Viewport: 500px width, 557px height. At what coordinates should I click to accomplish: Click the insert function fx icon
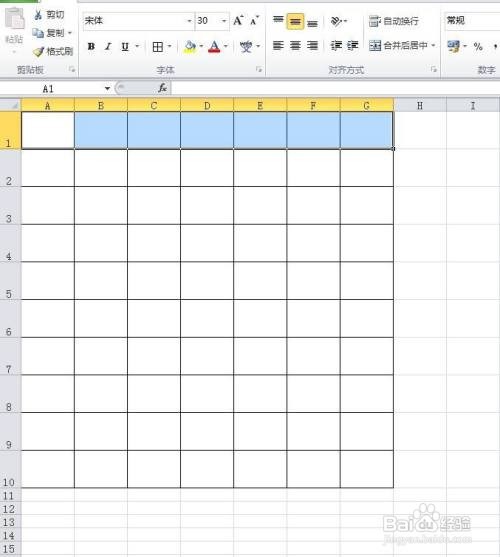[x=162, y=88]
